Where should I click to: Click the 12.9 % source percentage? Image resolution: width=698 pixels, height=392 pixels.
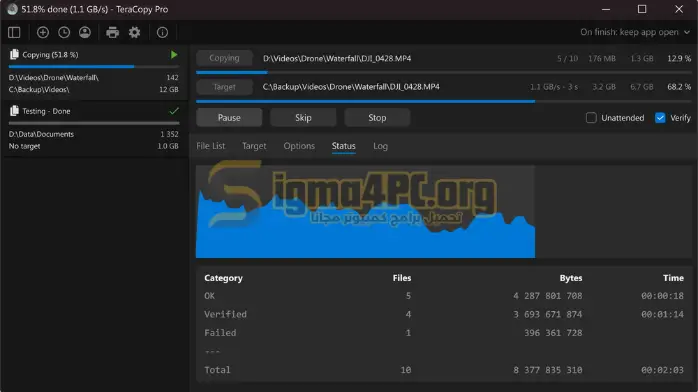click(x=679, y=58)
